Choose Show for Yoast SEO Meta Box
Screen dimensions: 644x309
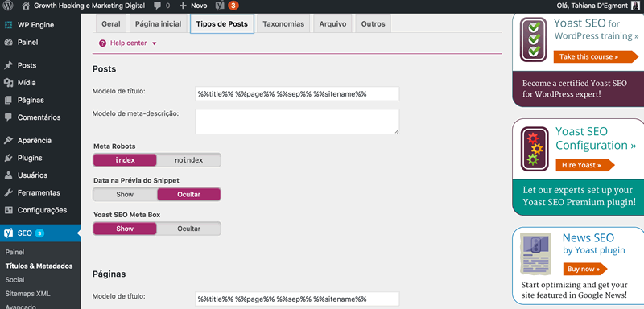point(125,229)
